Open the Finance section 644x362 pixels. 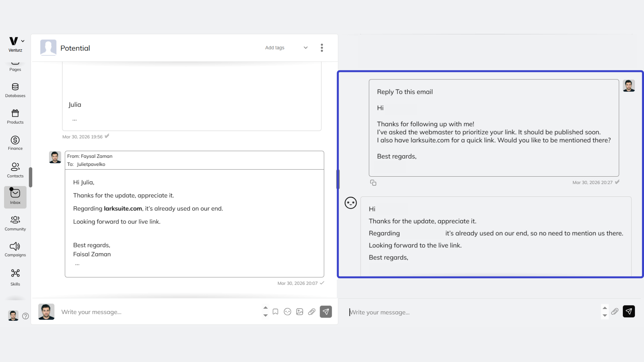tap(15, 142)
